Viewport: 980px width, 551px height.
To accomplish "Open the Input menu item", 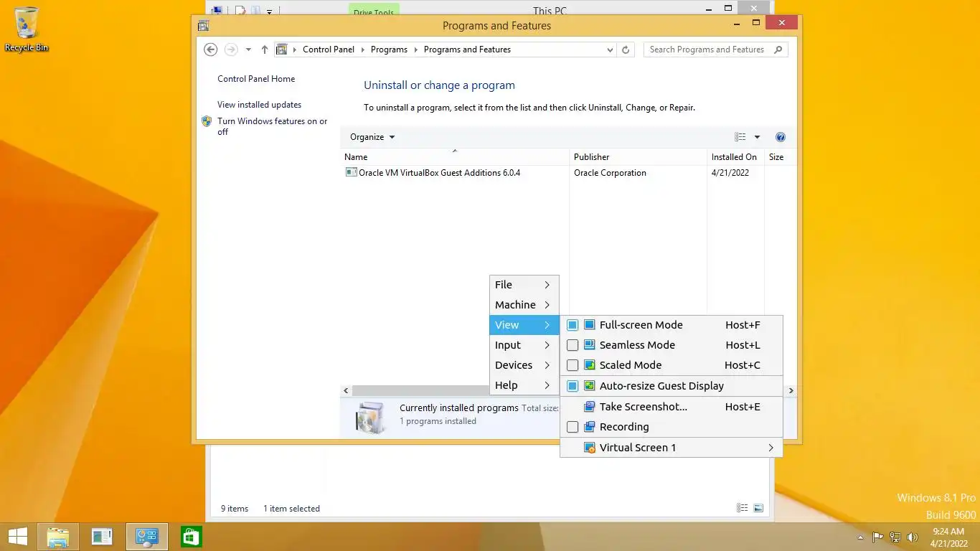I will coord(524,345).
